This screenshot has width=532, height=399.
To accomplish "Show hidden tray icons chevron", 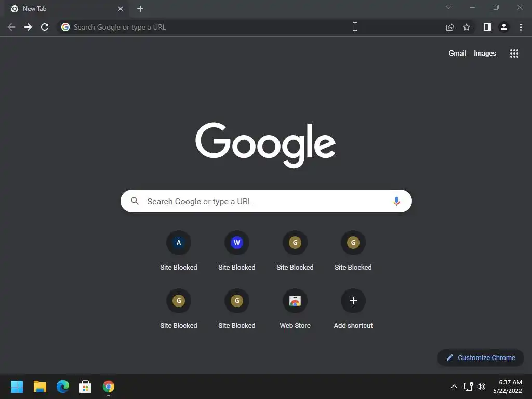I will point(454,387).
